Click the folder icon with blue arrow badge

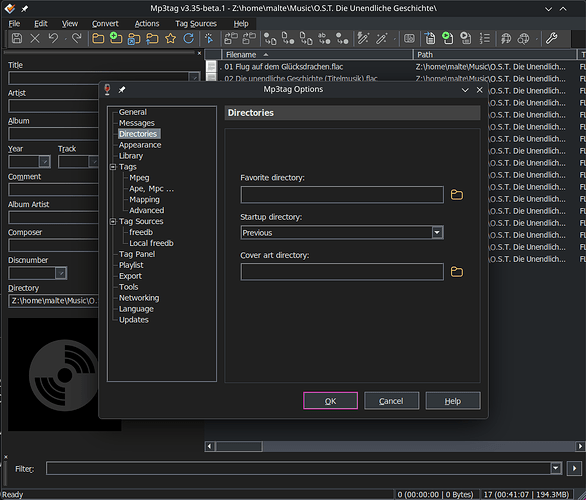[x=134, y=38]
